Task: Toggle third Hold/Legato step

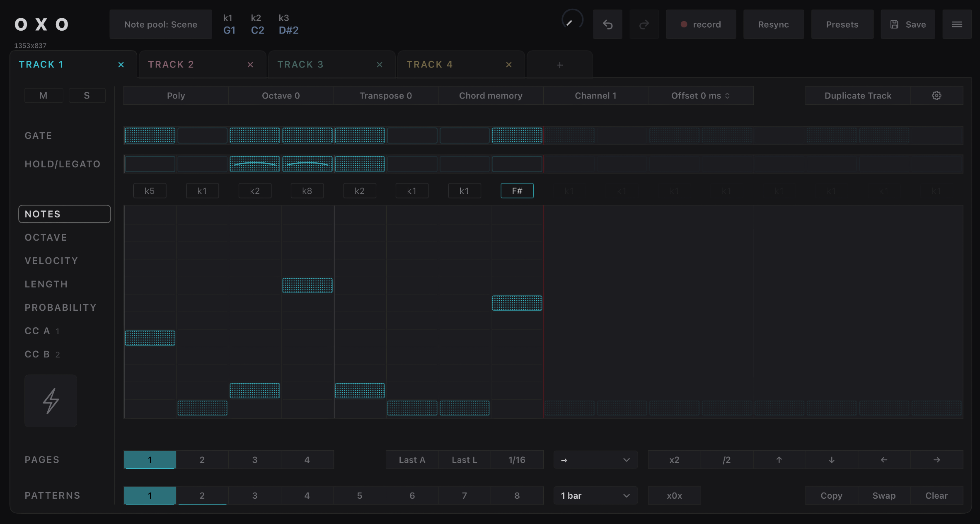Action: coord(255,164)
